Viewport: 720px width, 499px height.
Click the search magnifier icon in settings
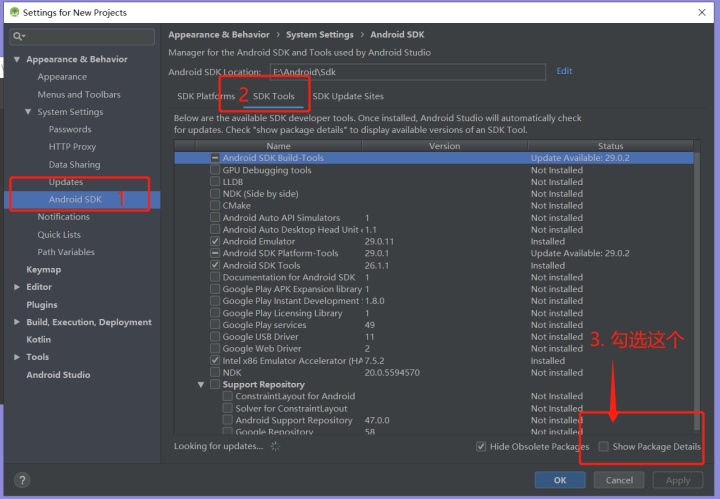point(18,36)
